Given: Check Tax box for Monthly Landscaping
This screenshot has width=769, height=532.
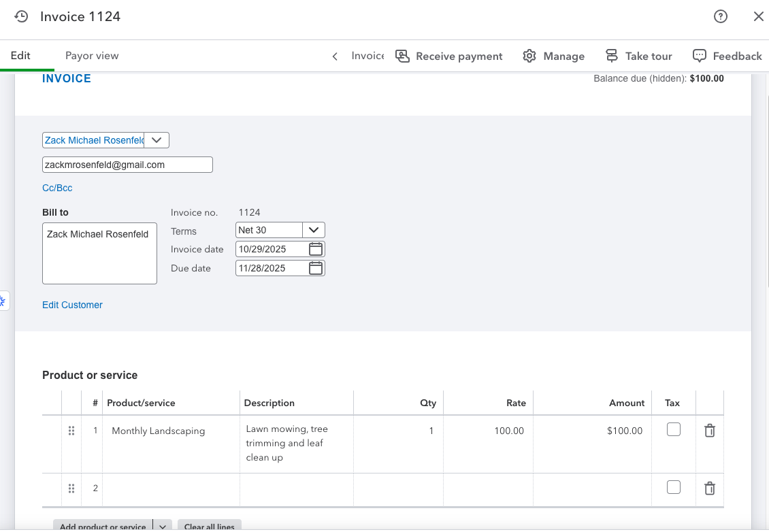Looking at the screenshot, I should [x=674, y=429].
